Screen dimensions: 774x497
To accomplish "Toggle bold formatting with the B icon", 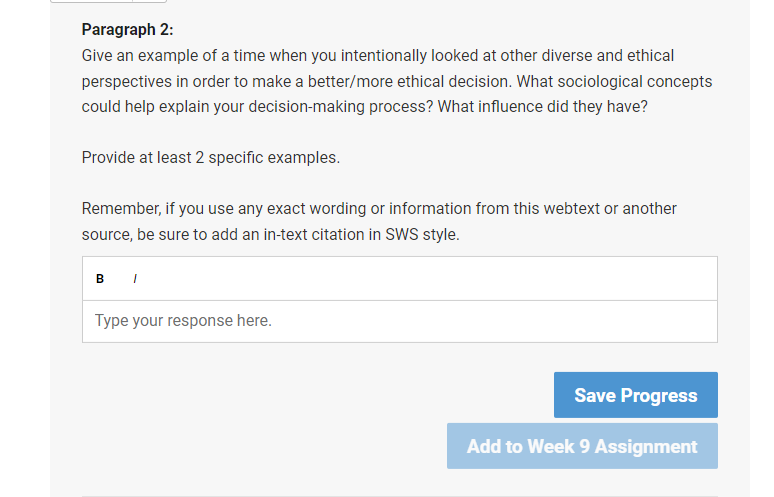I will [100, 279].
